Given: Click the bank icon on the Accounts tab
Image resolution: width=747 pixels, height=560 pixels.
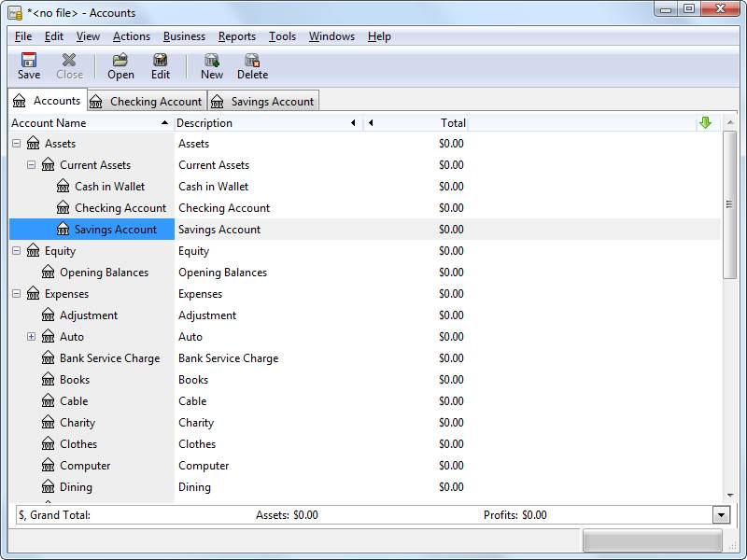Looking at the screenshot, I should 19,101.
